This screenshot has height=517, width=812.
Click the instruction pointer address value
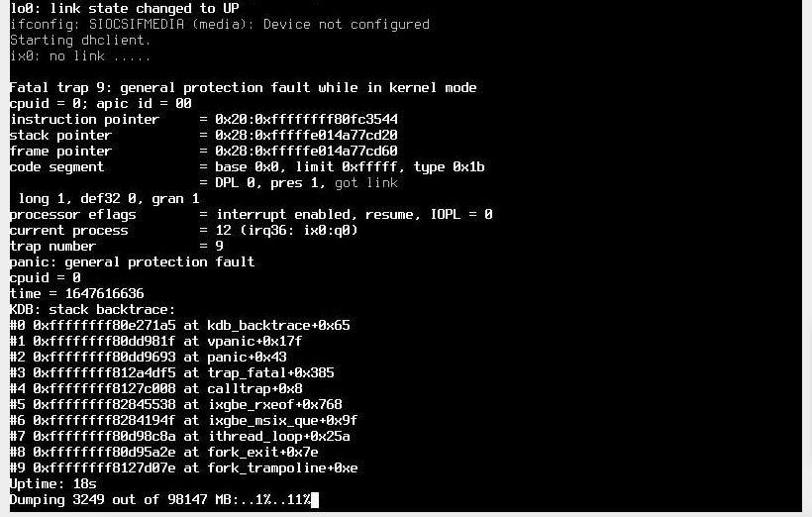[x=306, y=119]
